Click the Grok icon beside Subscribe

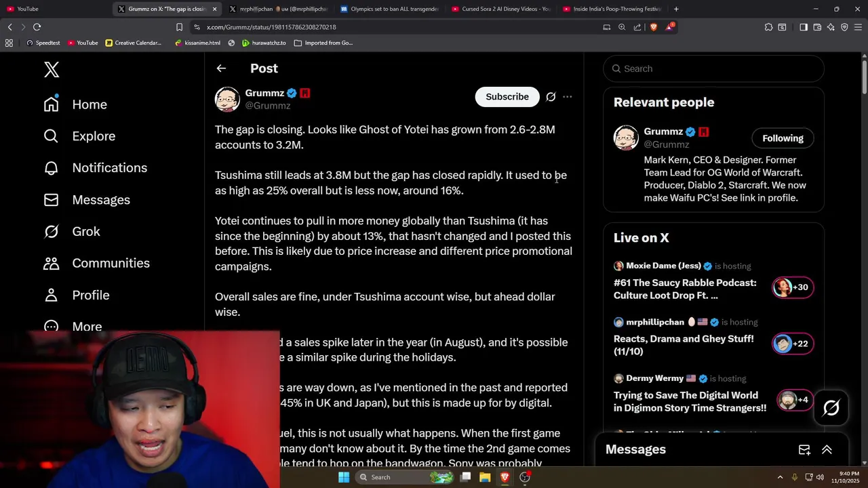(x=551, y=97)
